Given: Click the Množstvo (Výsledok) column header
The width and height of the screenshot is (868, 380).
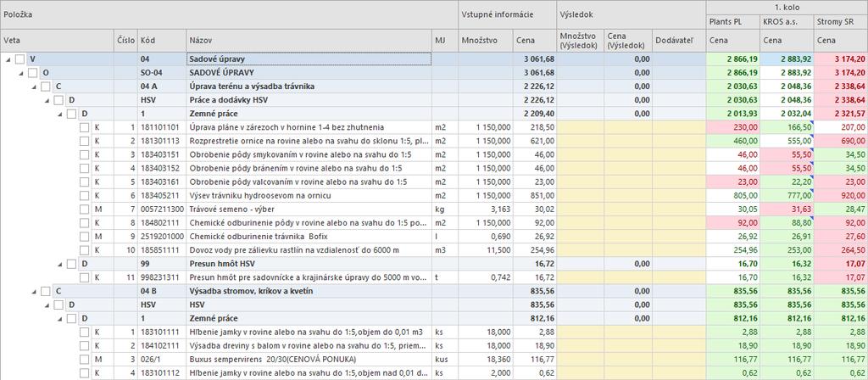Looking at the screenshot, I should click(x=580, y=41).
